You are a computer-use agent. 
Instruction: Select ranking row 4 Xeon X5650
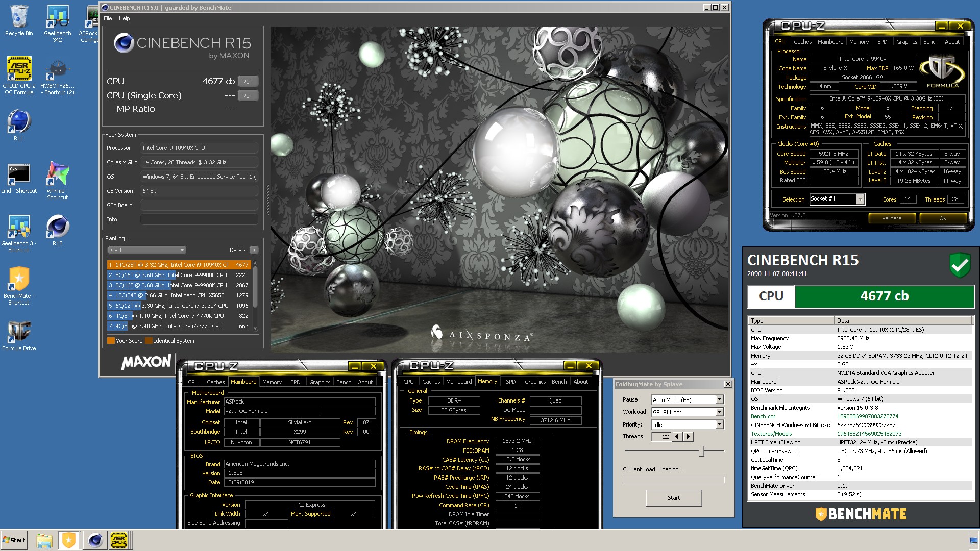(x=179, y=295)
